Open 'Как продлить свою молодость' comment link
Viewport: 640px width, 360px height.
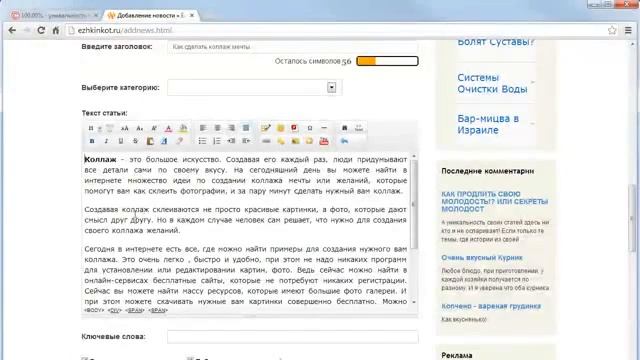pos(495,202)
